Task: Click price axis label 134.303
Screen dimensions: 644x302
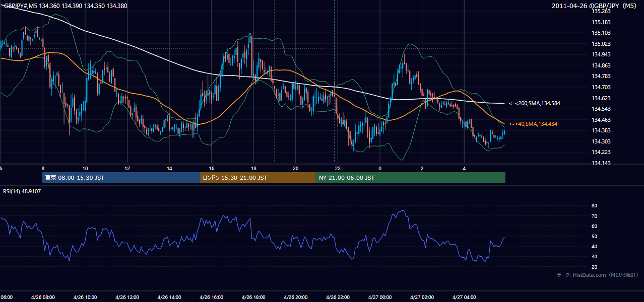Action: 601,141
